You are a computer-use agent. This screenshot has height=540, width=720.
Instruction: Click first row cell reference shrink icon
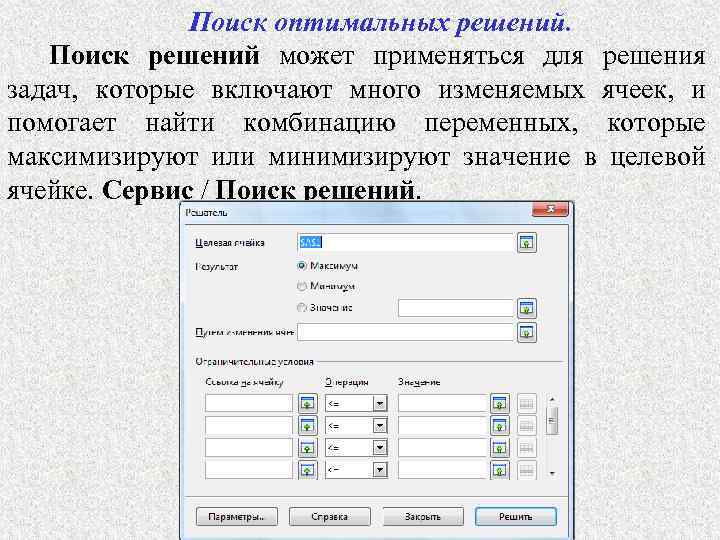(x=308, y=404)
